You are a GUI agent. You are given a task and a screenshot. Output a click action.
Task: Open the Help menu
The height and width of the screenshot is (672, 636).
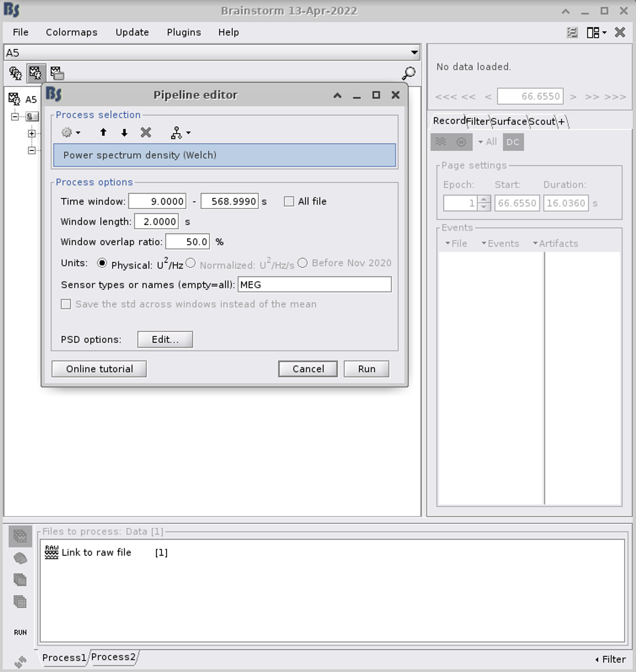228,32
